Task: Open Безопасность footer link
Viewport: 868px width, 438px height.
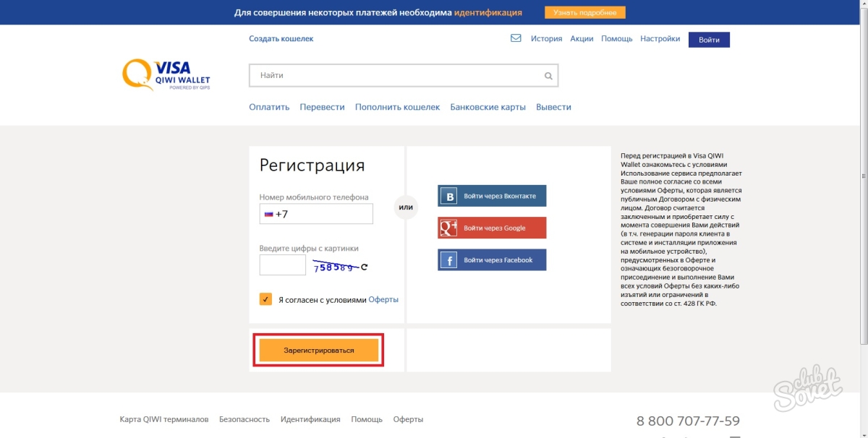Action: [x=244, y=419]
